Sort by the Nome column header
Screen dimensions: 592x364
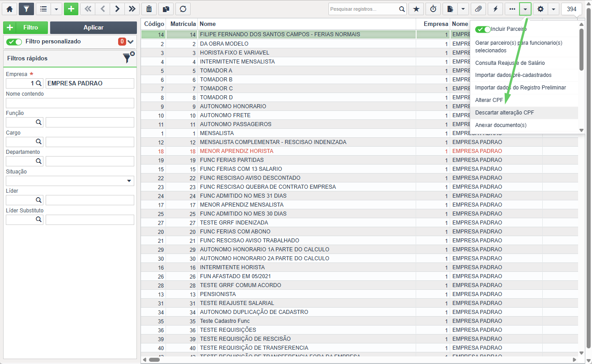tap(307, 24)
